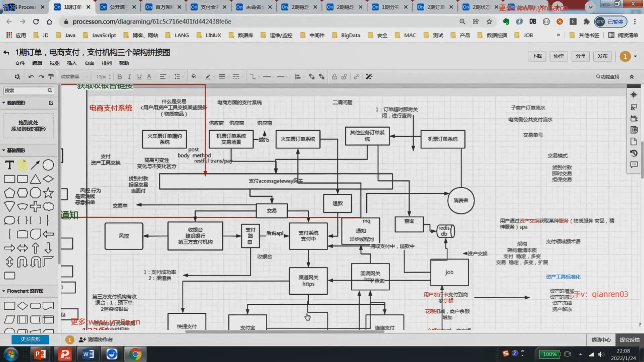This screenshot has width=644, height=362.
Task: Toggle italic text style
Action: [129, 77]
